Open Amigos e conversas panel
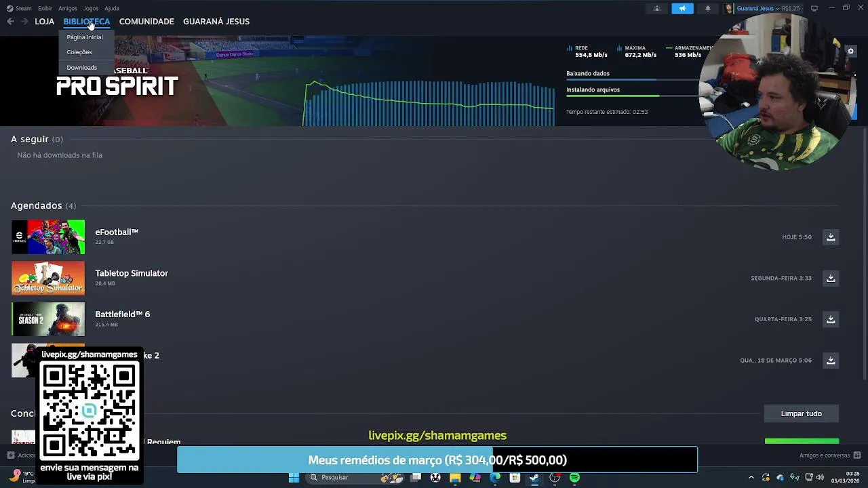This screenshot has height=488, width=868. click(830, 455)
